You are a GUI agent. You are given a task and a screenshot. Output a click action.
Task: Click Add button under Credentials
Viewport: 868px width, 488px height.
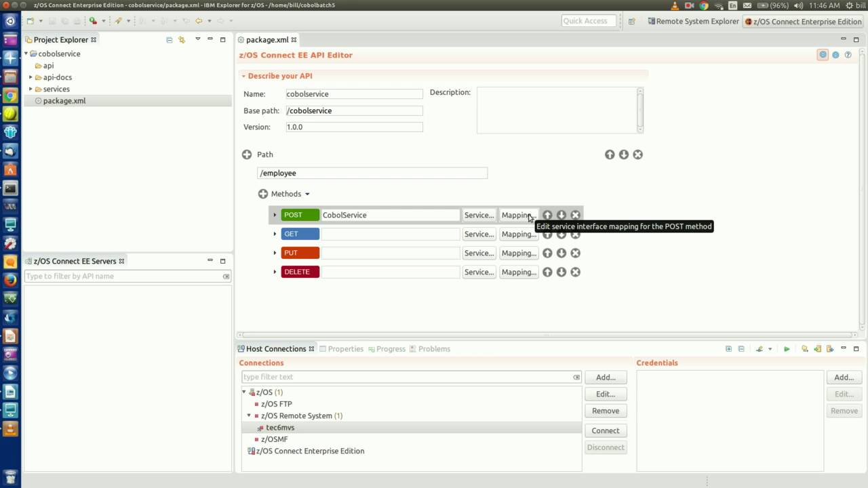point(844,378)
